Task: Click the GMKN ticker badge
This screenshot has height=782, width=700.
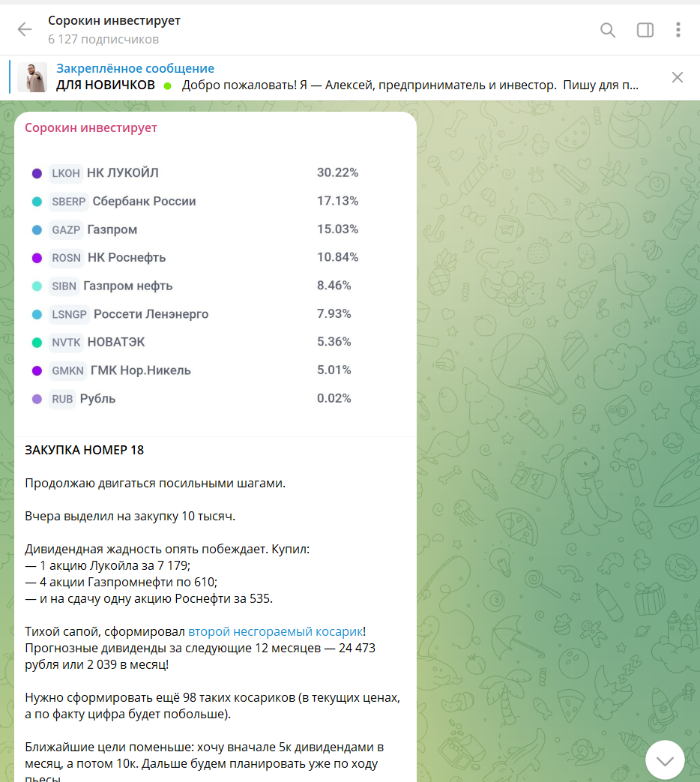Action: click(x=67, y=371)
